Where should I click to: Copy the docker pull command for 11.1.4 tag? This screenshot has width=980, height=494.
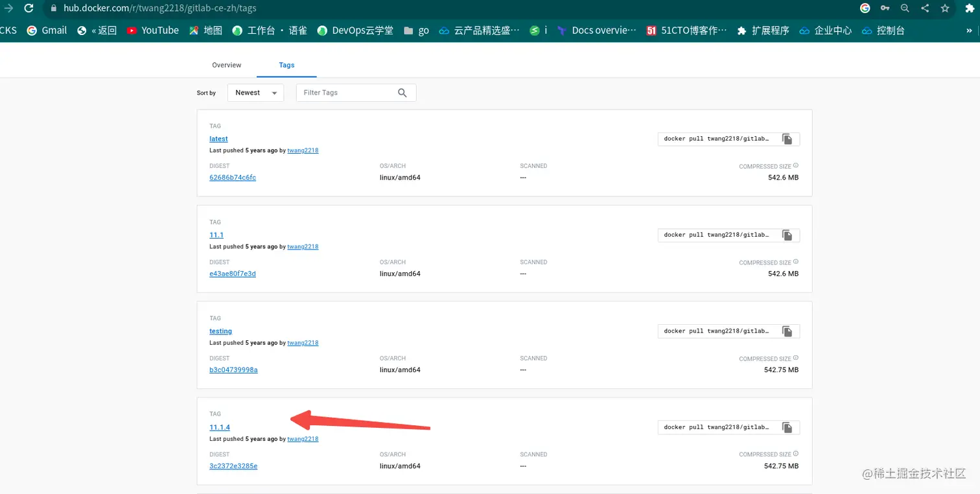[787, 427]
